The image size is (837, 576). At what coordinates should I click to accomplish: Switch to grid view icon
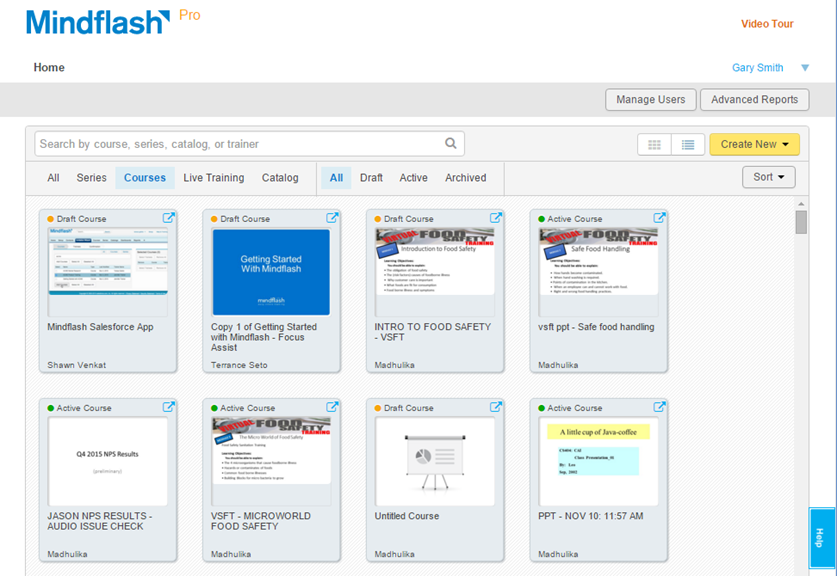click(654, 145)
